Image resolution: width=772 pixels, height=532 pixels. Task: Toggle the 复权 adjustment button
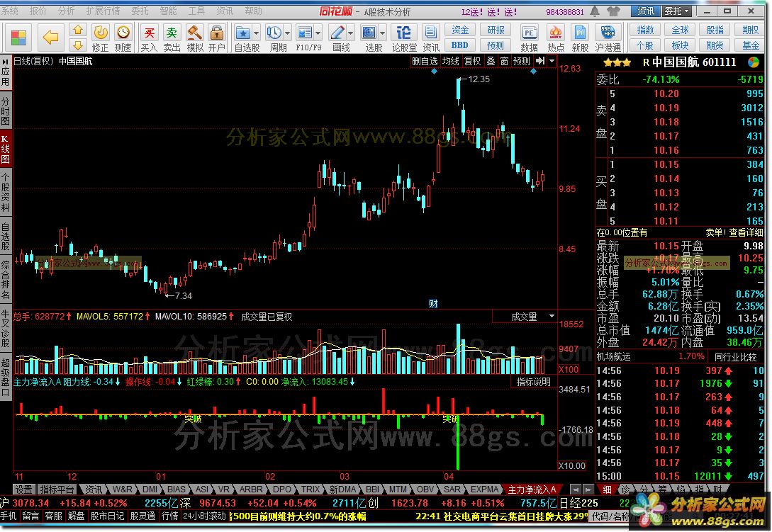pos(472,61)
